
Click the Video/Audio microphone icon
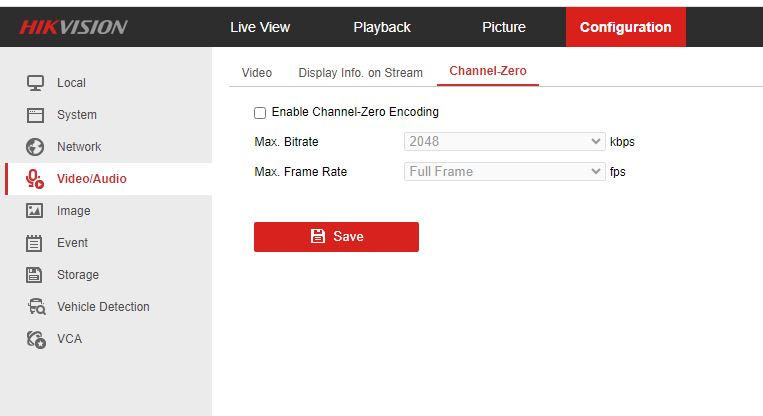[x=35, y=179]
